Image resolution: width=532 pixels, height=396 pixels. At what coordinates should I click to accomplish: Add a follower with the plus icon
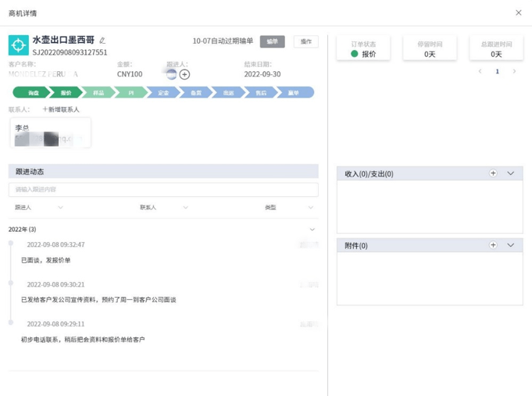[184, 74]
